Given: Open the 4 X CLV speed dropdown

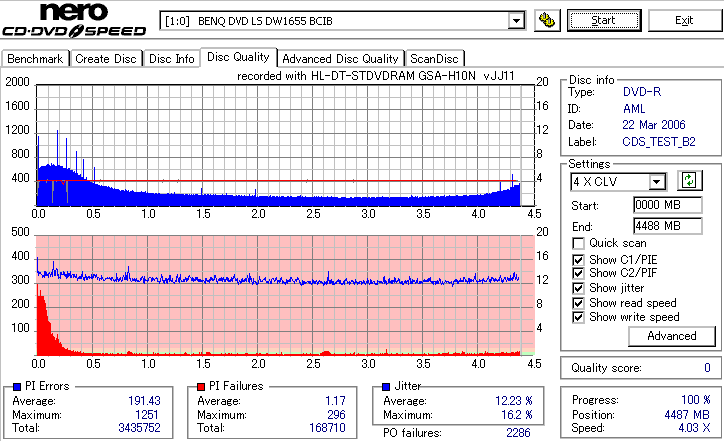Looking at the screenshot, I should (x=656, y=181).
